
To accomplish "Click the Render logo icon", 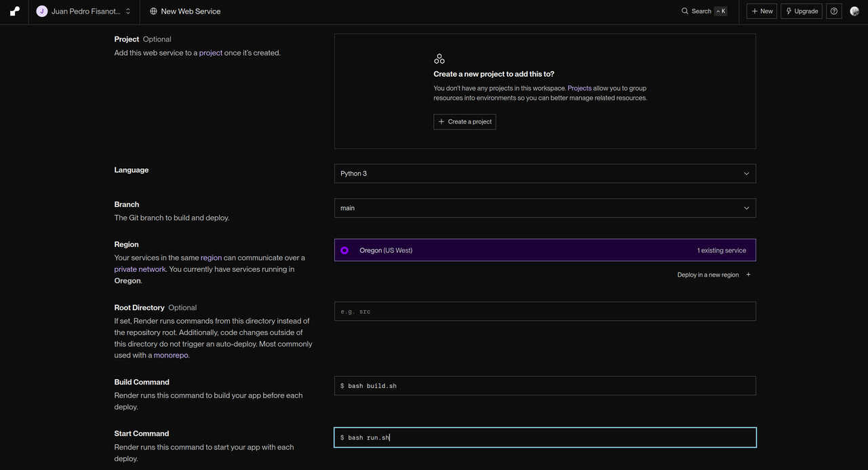I will coord(14,11).
